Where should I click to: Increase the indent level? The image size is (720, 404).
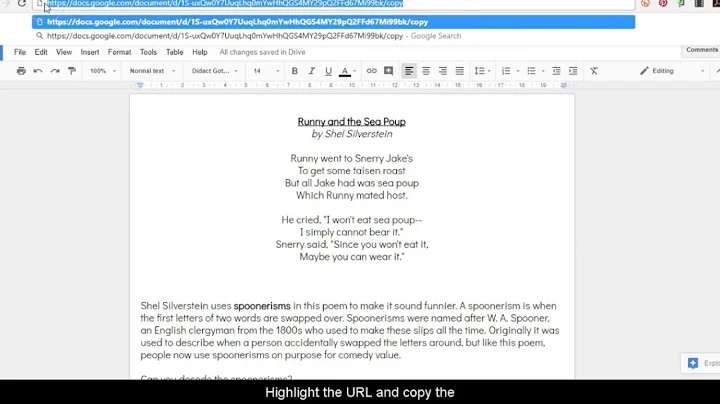[x=573, y=71]
